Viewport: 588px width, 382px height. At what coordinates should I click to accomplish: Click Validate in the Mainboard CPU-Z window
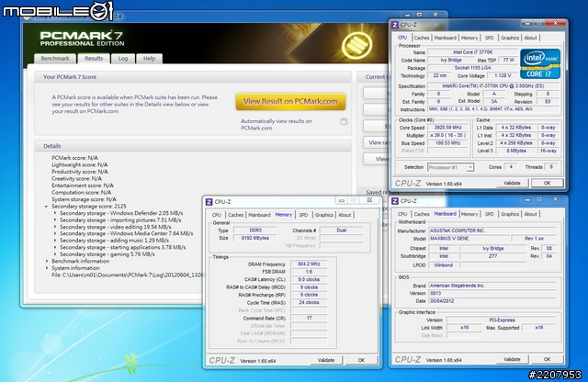512,360
